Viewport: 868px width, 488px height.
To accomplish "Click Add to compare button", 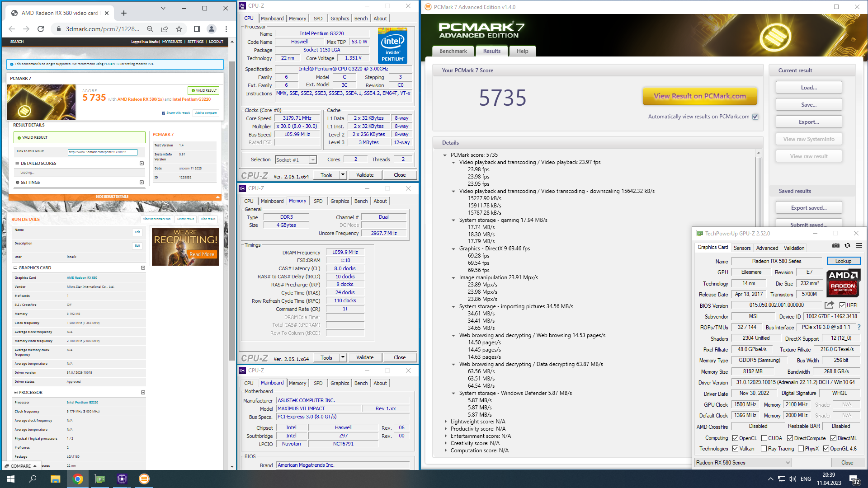I will tap(206, 113).
